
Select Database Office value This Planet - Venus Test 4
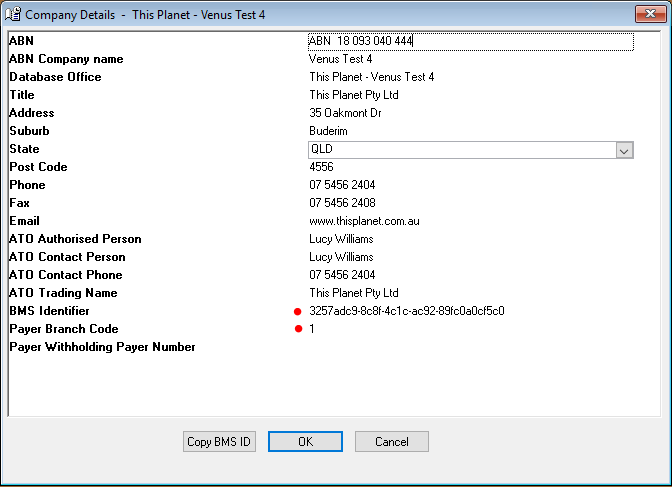tap(372, 77)
